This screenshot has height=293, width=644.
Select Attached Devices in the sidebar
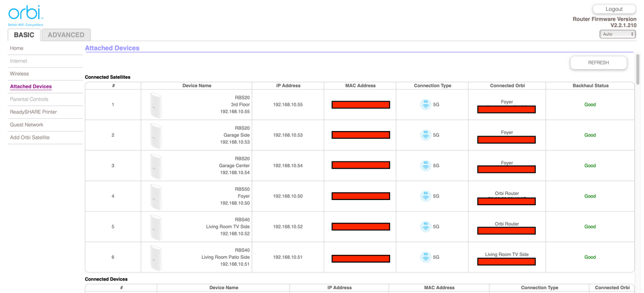click(31, 86)
